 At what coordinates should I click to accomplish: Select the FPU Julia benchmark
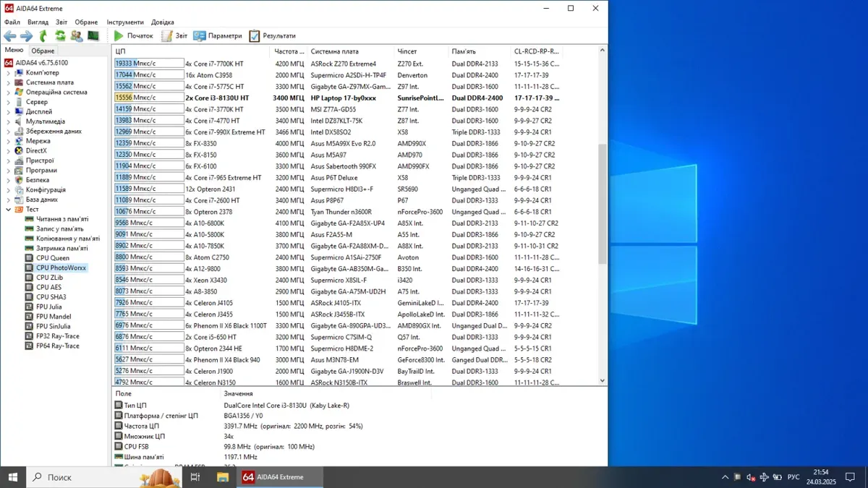click(49, 307)
